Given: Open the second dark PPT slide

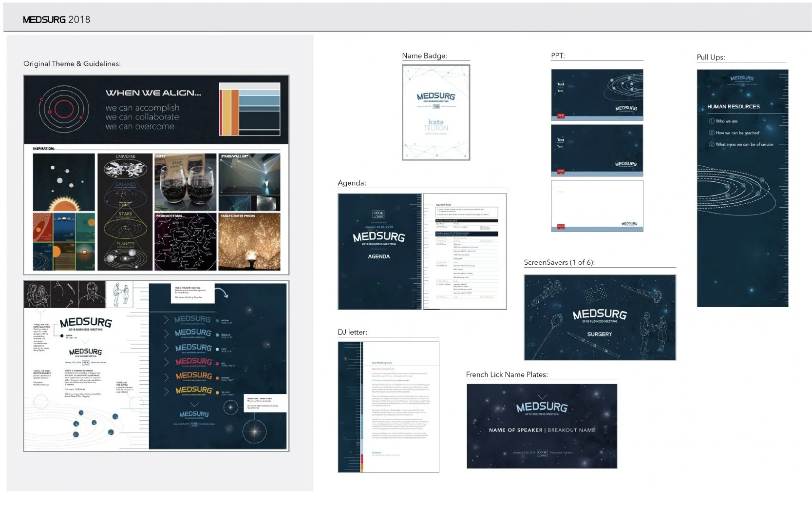Looking at the screenshot, I should (597, 151).
